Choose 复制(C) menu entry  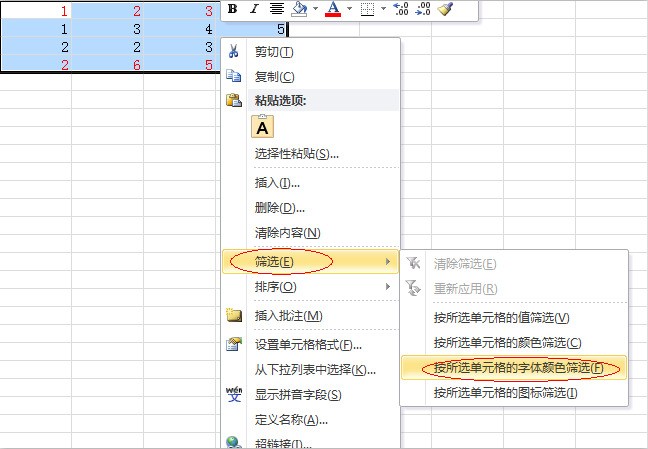coord(310,76)
